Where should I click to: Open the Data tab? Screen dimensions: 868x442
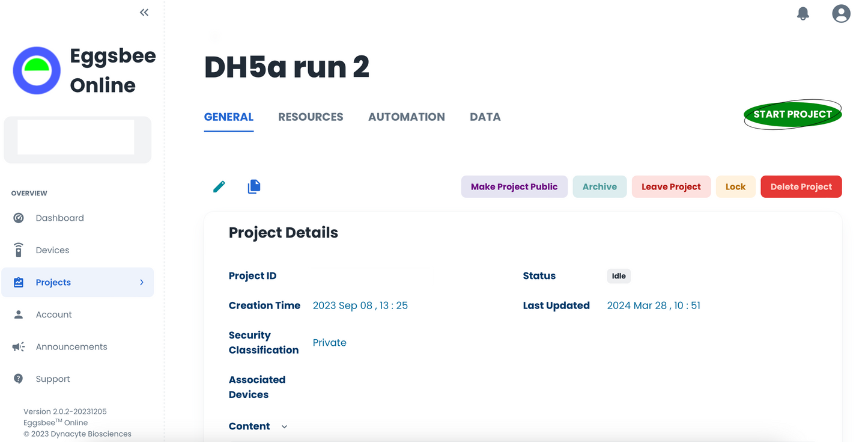pos(485,117)
